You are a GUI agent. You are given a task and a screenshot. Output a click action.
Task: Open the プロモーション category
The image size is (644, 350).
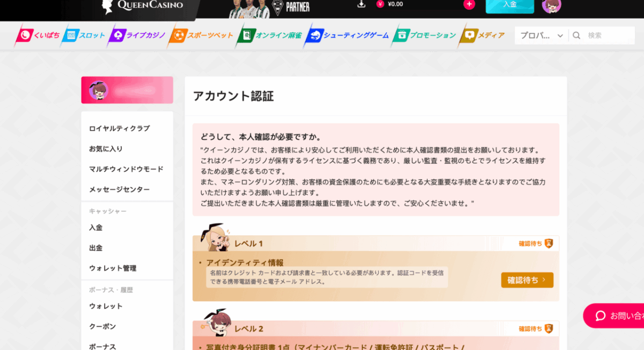pyautogui.click(x=425, y=35)
